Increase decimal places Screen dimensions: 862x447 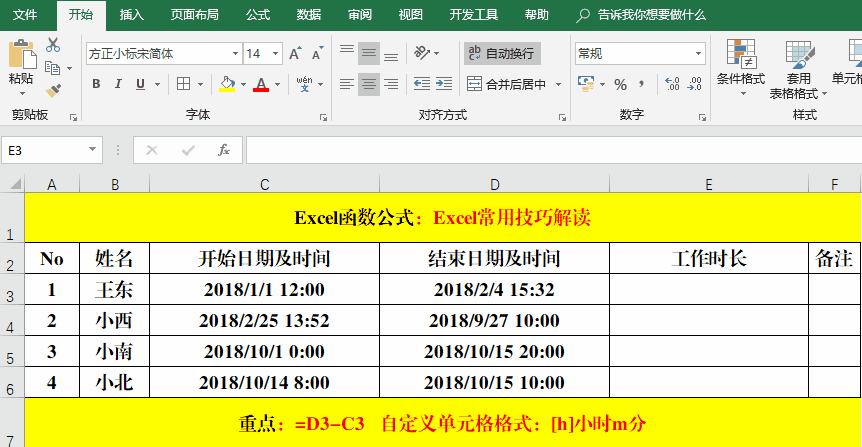tap(672, 84)
